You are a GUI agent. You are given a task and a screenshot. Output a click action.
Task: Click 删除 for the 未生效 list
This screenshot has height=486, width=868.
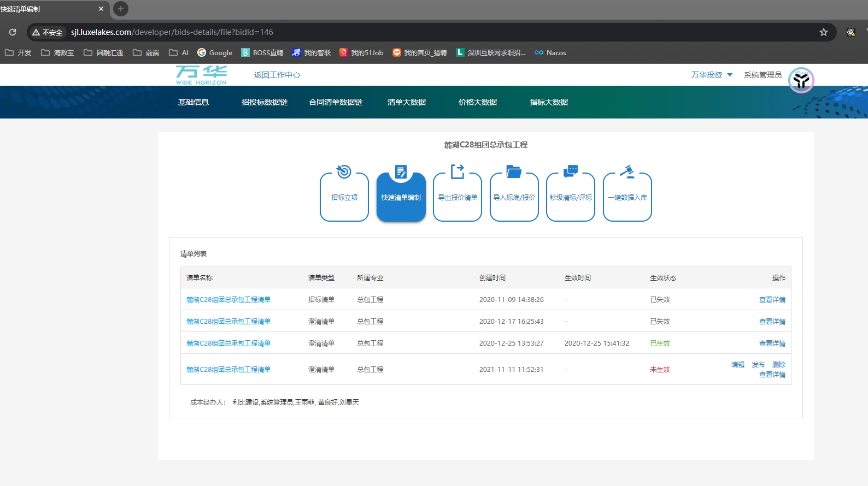(x=779, y=364)
